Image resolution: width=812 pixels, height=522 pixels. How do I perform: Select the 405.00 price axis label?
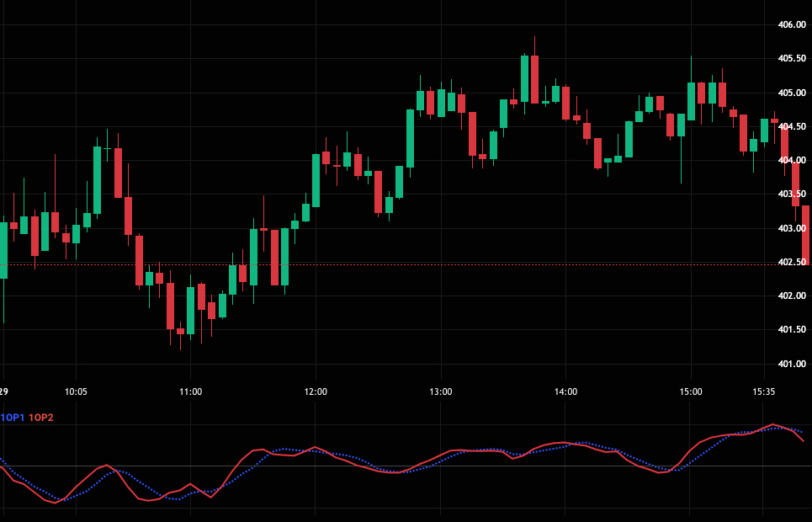(x=792, y=93)
